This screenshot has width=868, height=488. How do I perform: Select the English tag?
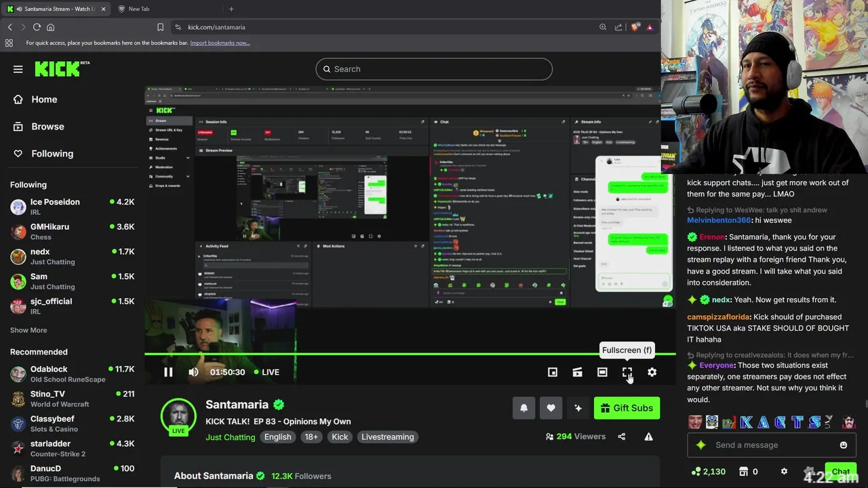click(x=277, y=437)
